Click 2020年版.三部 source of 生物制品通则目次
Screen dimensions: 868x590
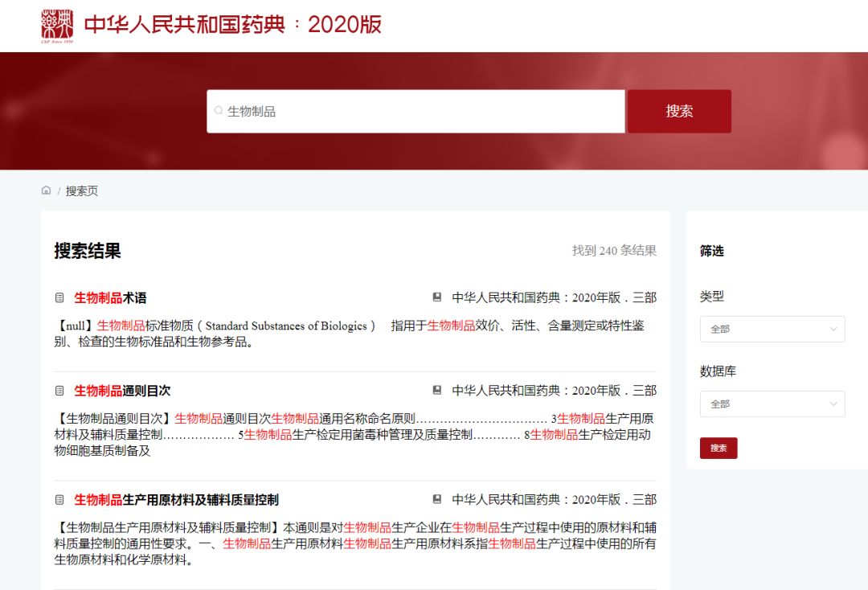point(554,391)
